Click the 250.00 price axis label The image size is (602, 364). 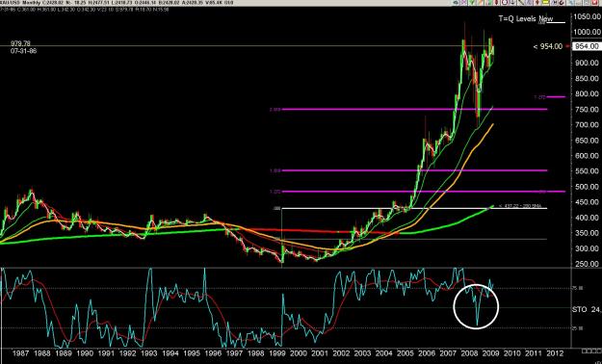tap(588, 264)
